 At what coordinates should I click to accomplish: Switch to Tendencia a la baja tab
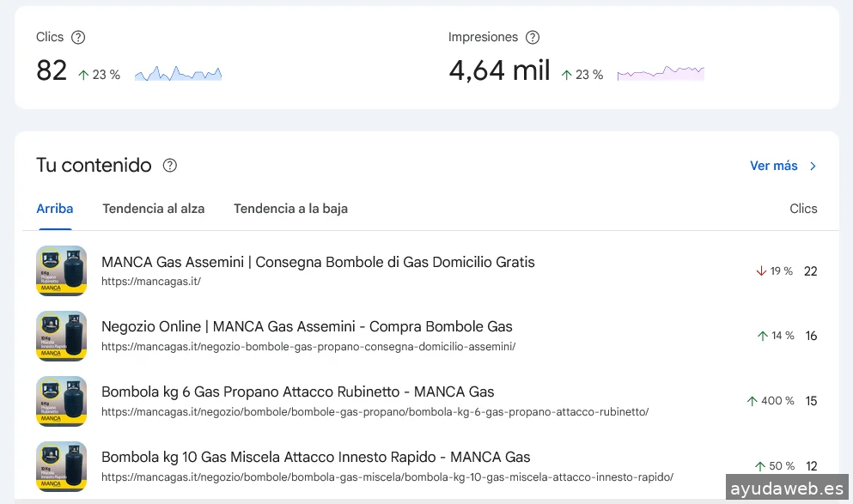pos(290,209)
